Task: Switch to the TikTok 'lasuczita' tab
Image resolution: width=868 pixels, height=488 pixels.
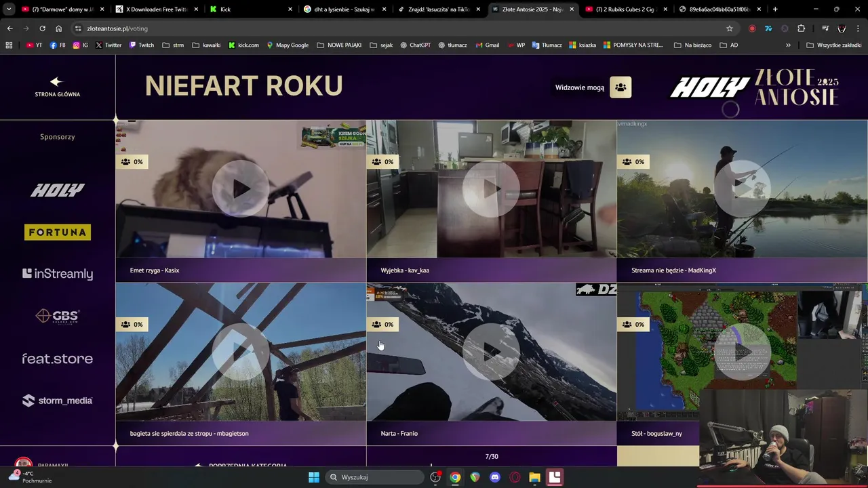Action: pyautogui.click(x=438, y=9)
